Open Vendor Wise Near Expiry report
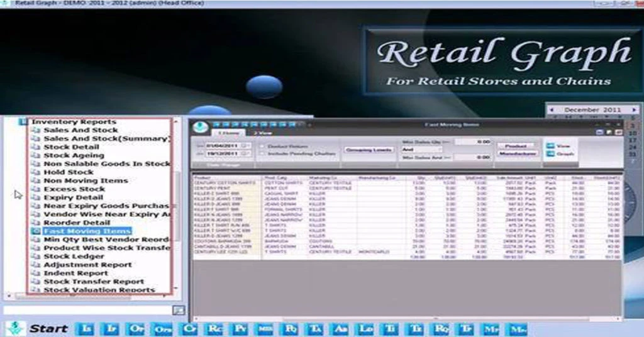 point(107,214)
